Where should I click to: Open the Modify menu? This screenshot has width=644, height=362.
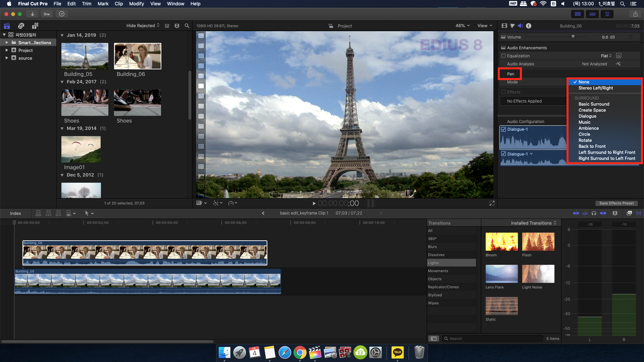click(x=136, y=4)
